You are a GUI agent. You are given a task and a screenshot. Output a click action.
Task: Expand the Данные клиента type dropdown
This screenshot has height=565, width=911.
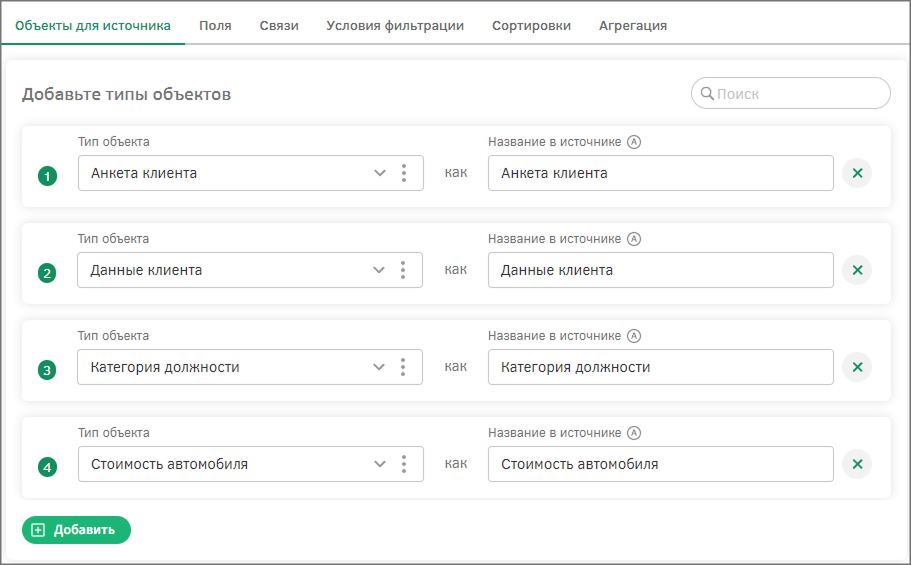379,270
